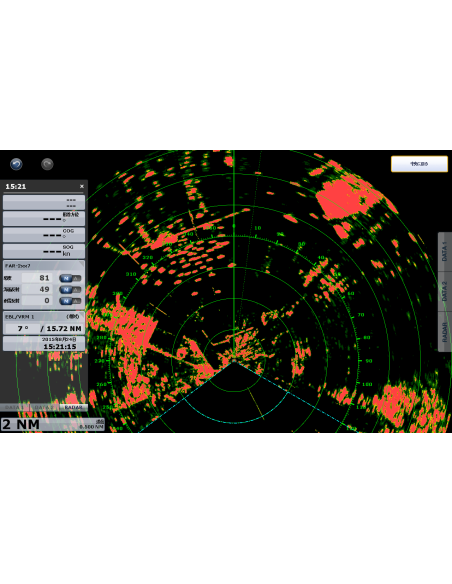Screen dimensions: 452x584
Task: Select the RADAR tab at the panel bottom
Action: pyautogui.click(x=73, y=407)
